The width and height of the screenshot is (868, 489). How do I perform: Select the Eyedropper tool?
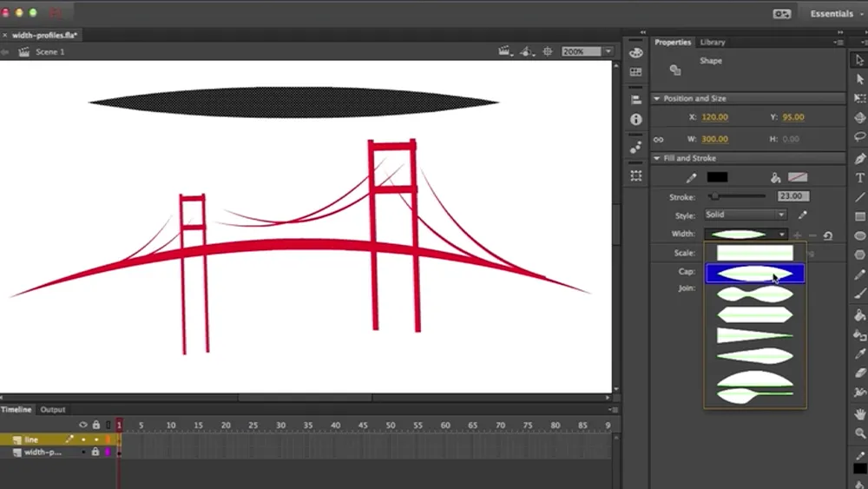[859, 354]
